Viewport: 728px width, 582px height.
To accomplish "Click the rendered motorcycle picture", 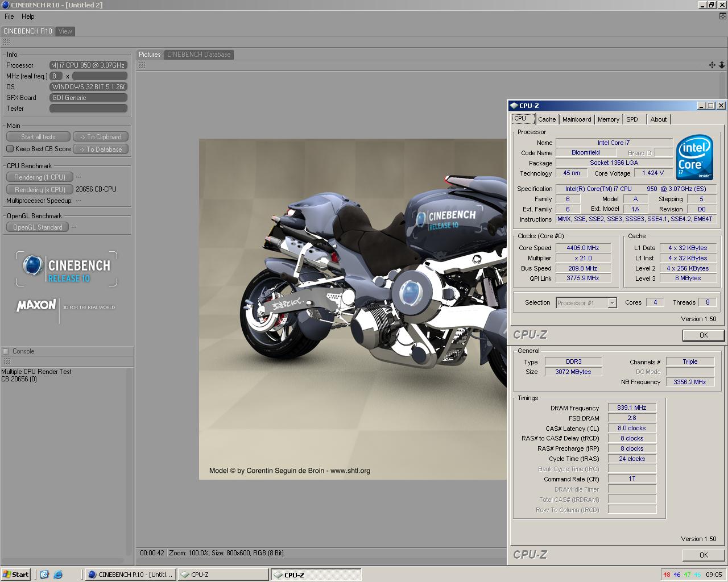I will pos(353,309).
